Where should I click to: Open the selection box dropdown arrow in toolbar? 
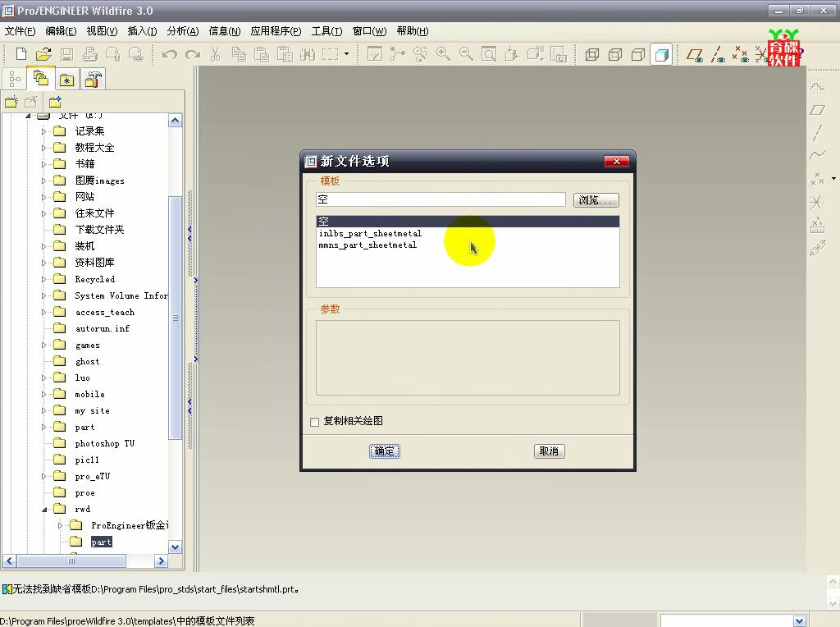347,53
